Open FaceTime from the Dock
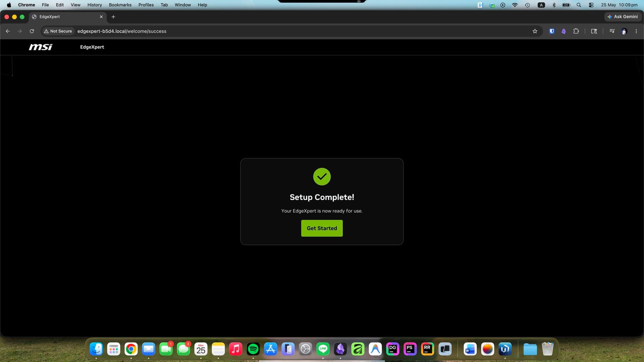Viewport: 644px width, 362px height. pos(166,349)
